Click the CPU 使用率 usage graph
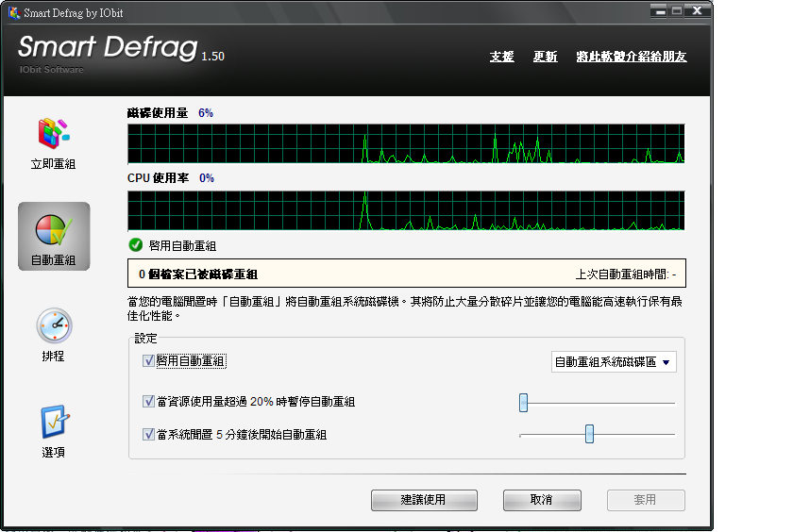Image resolution: width=793 pixels, height=532 pixels. click(x=406, y=210)
